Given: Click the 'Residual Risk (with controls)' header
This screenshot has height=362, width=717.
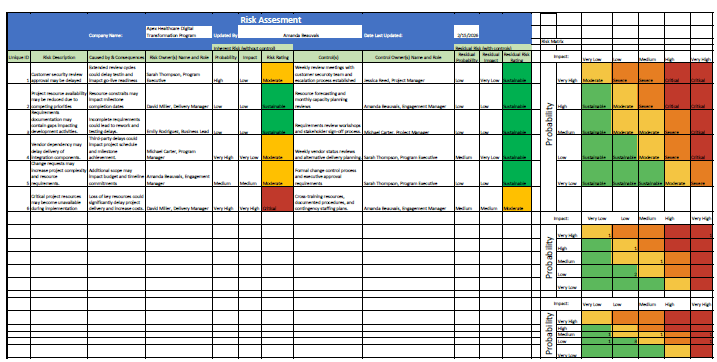Looking at the screenshot, I should (x=492, y=48).
